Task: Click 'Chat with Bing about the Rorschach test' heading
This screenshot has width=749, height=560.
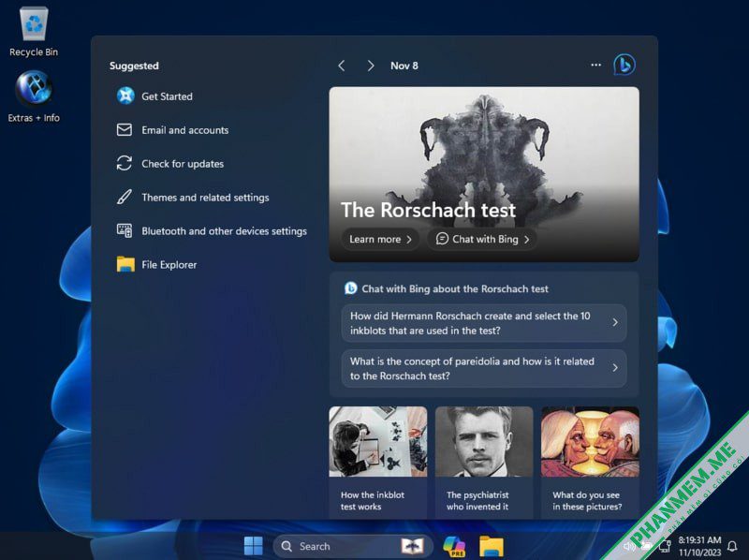Action: [x=455, y=288]
